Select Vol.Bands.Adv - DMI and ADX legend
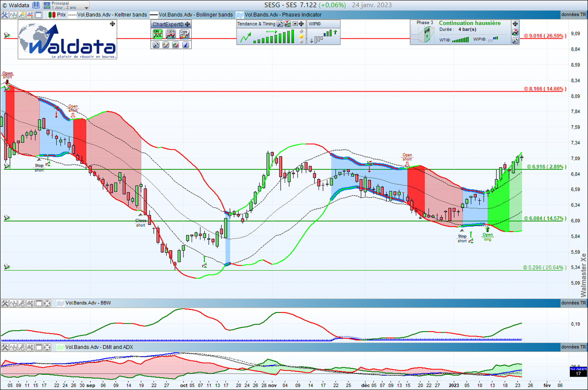The image size is (588, 390). point(95,347)
